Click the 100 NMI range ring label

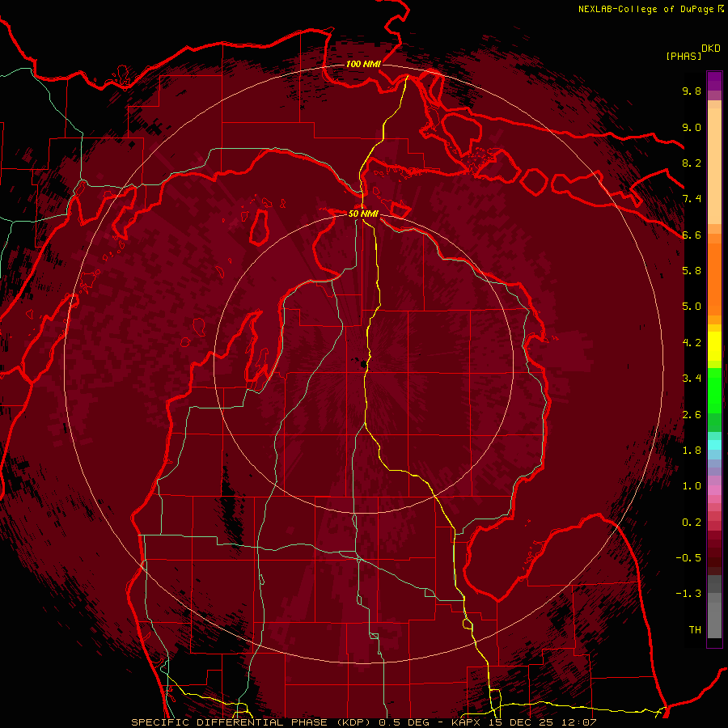(363, 64)
